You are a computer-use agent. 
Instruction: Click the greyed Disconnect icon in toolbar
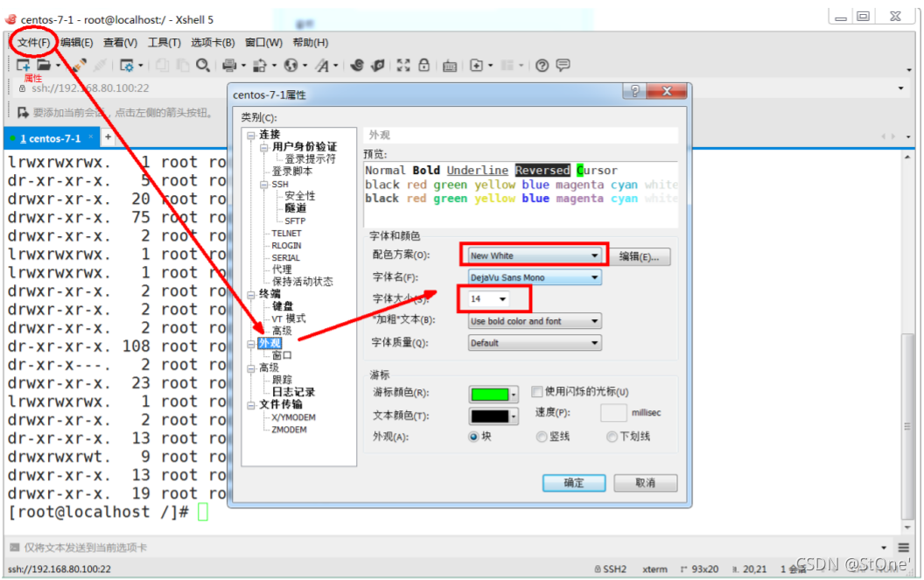[100, 65]
